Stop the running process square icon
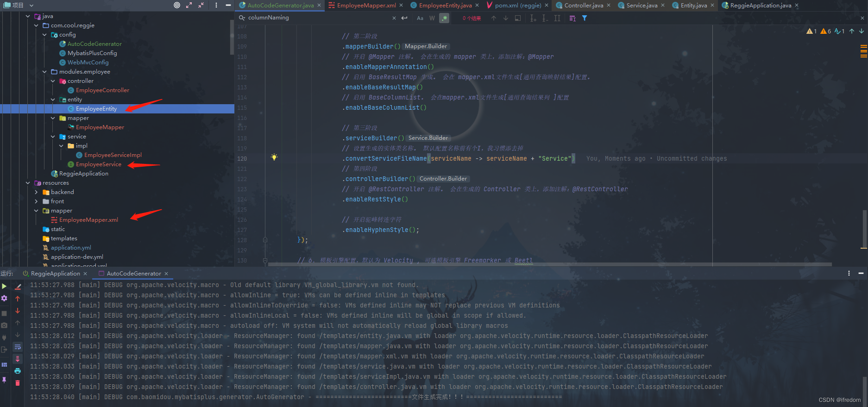868x407 pixels. pos(4,313)
